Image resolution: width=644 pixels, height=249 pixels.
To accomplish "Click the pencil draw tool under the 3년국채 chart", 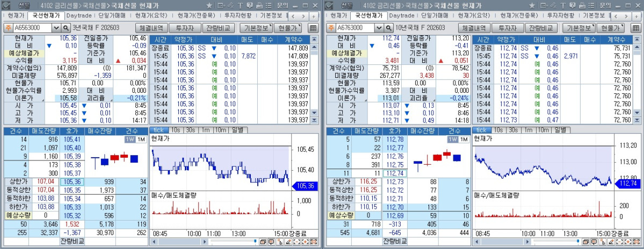I will [288, 242].
